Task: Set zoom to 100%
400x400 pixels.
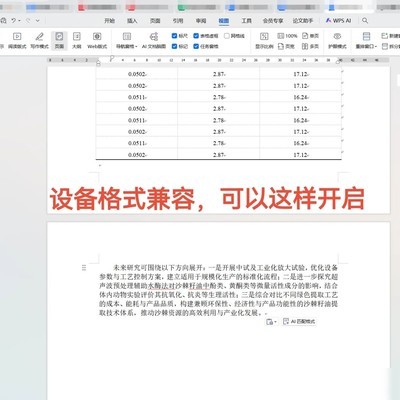Action: [287, 36]
